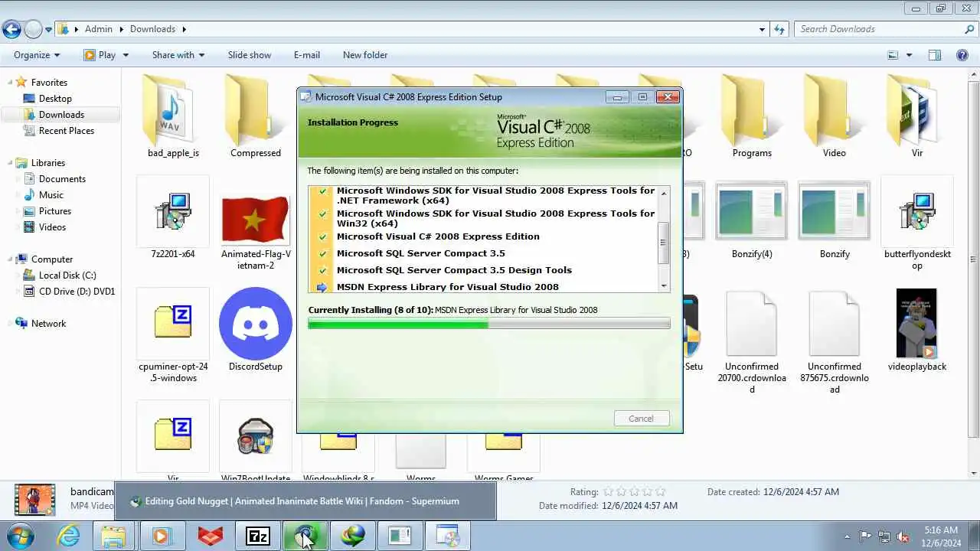Open the Organize menu
The height and width of the screenshot is (551, 980).
[37, 55]
